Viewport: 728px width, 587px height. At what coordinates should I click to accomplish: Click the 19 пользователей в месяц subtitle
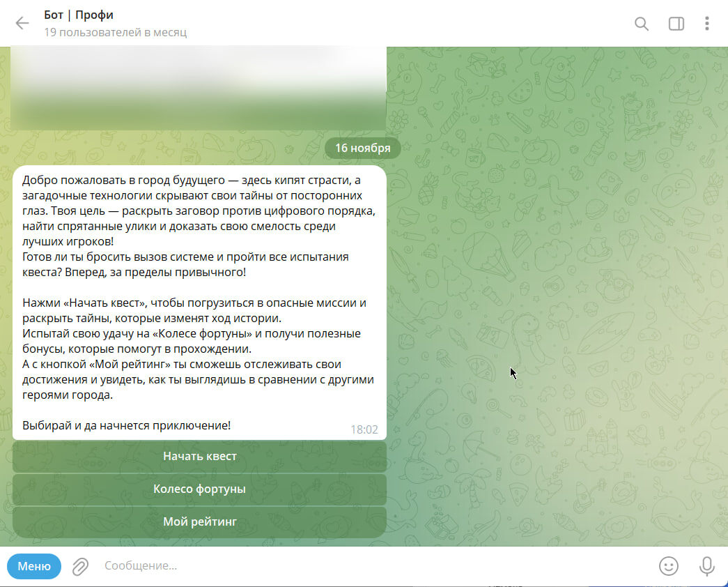(x=115, y=31)
